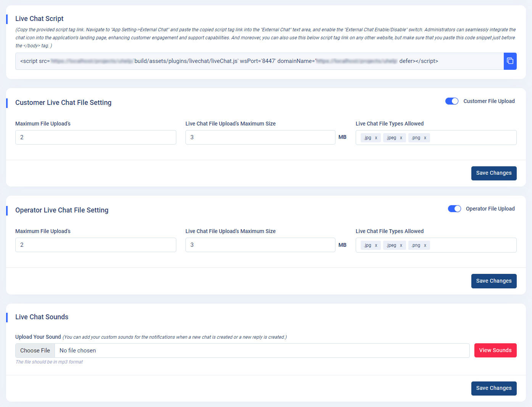This screenshot has height=407, width=532.
Task: Edit Customer file upload maximum size field
Action: point(260,137)
